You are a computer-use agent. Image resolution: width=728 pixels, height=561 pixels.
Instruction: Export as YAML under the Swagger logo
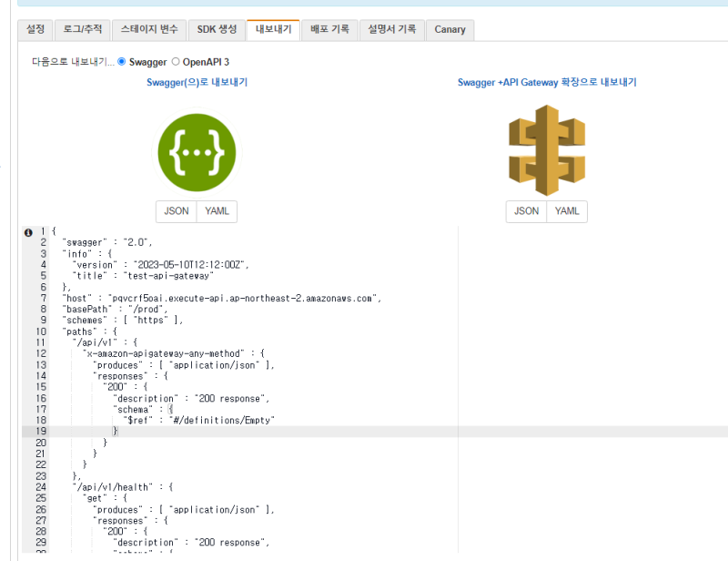[x=217, y=211]
